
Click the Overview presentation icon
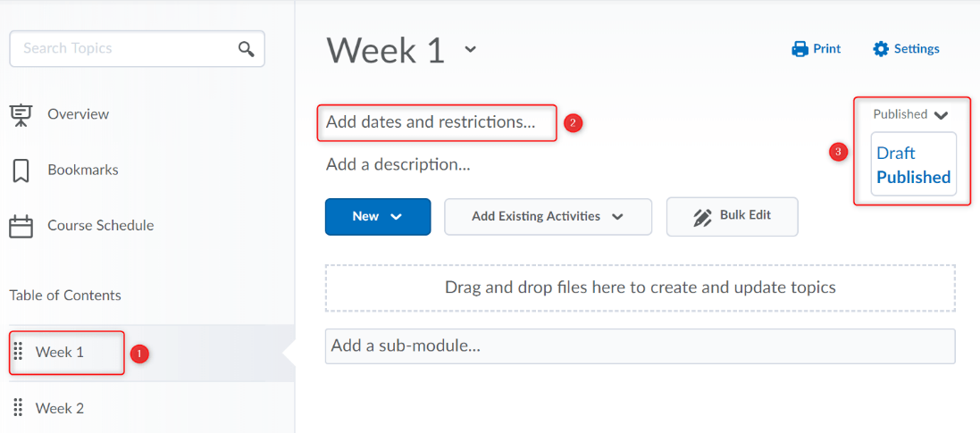[21, 114]
